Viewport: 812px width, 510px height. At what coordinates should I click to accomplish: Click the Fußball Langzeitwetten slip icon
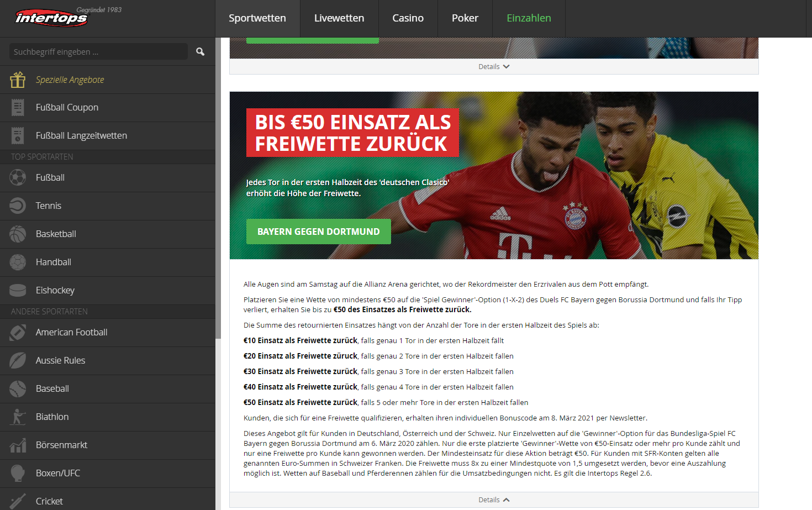tap(18, 135)
